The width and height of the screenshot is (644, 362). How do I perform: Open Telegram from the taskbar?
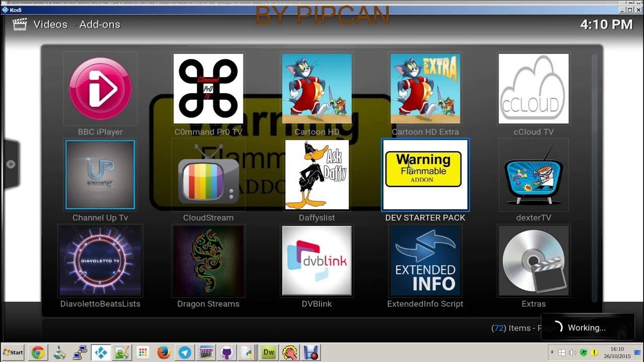click(x=185, y=352)
